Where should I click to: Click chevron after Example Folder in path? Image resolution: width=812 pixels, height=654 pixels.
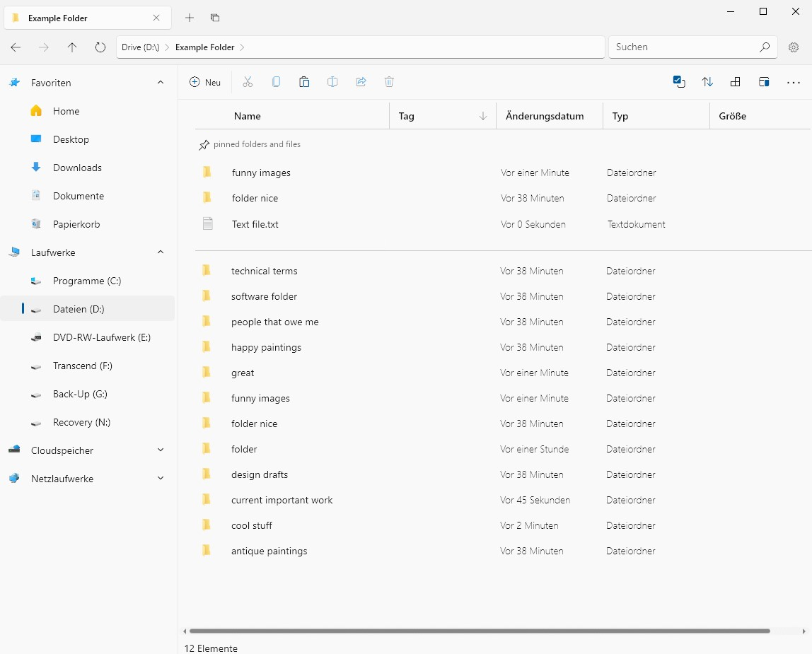pyautogui.click(x=242, y=47)
